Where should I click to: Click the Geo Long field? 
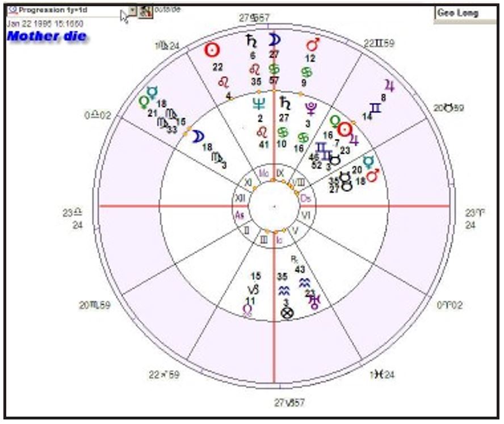click(x=465, y=14)
